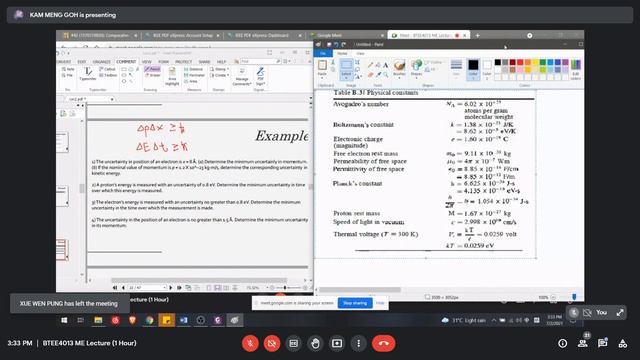Open File Explorer on shared taskbar
Image resolution: width=640 pixels, height=360 pixels.
click(98, 320)
